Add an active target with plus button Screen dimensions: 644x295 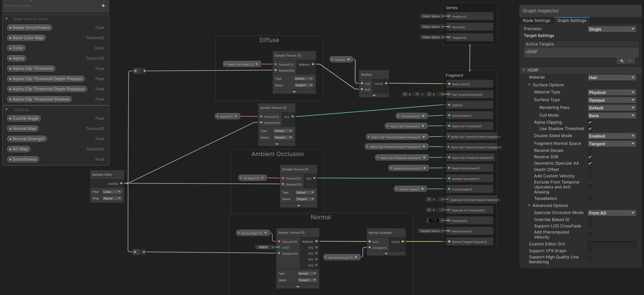click(x=621, y=61)
